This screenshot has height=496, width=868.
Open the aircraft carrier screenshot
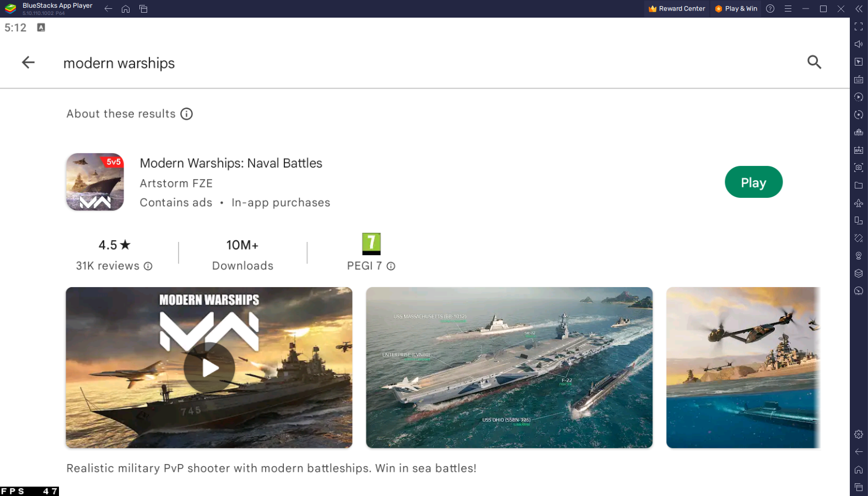[x=509, y=368]
